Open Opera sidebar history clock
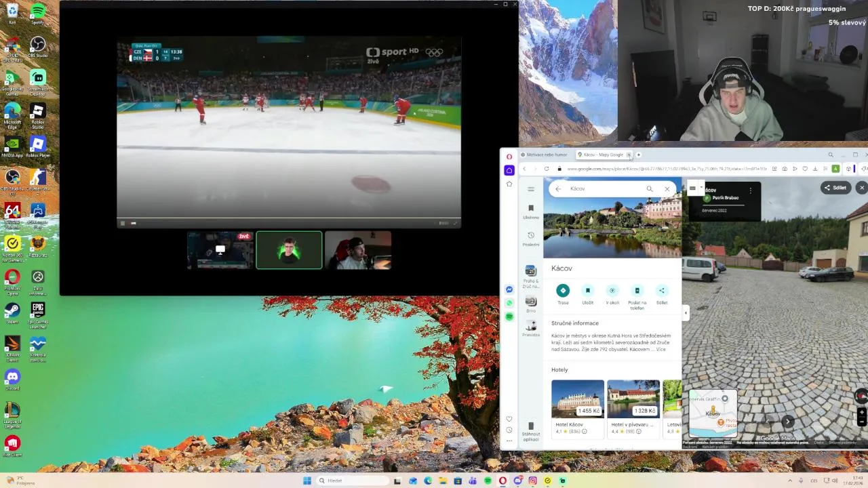868x488 pixels. [x=509, y=430]
